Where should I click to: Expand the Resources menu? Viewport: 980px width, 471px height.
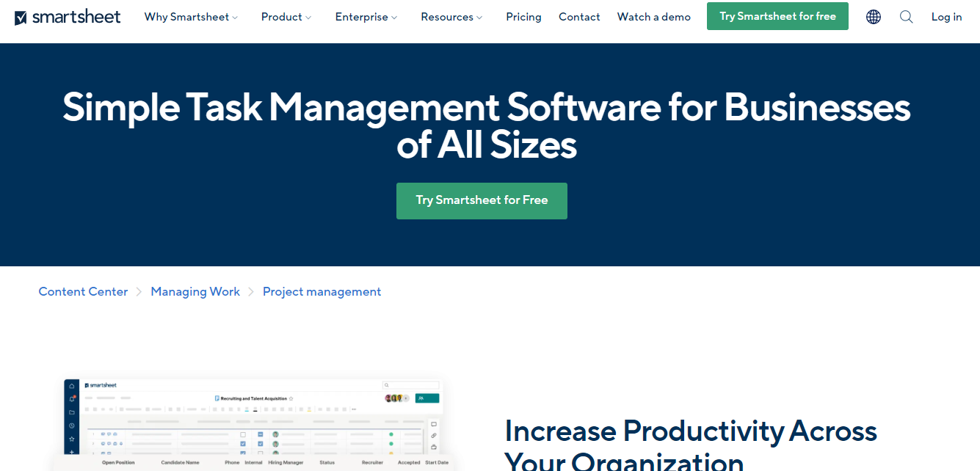click(451, 17)
